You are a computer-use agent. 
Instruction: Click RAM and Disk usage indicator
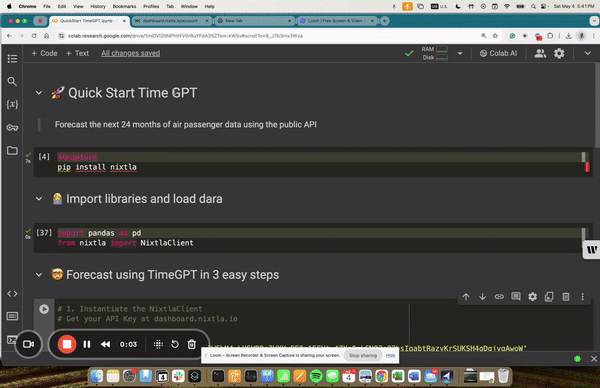(434, 53)
